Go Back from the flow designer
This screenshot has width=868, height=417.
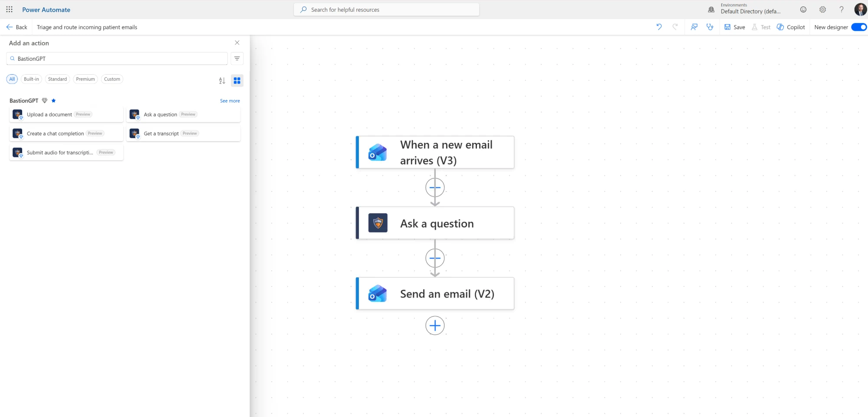[16, 27]
